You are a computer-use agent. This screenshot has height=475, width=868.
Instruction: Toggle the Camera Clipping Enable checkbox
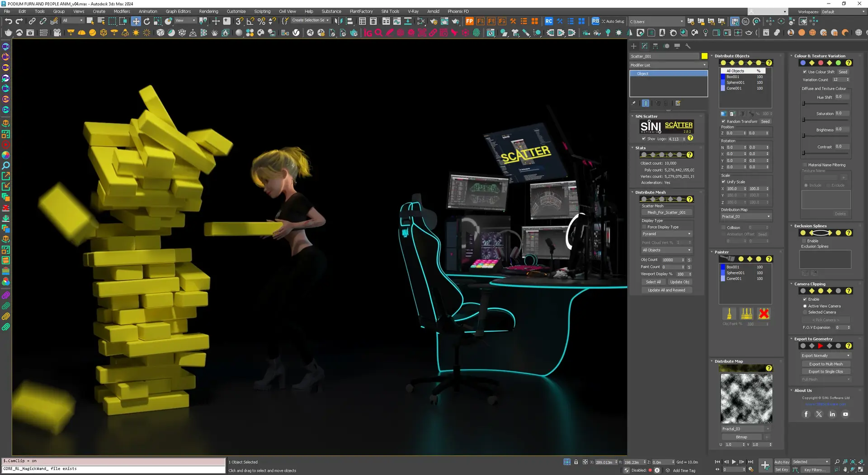805,299
